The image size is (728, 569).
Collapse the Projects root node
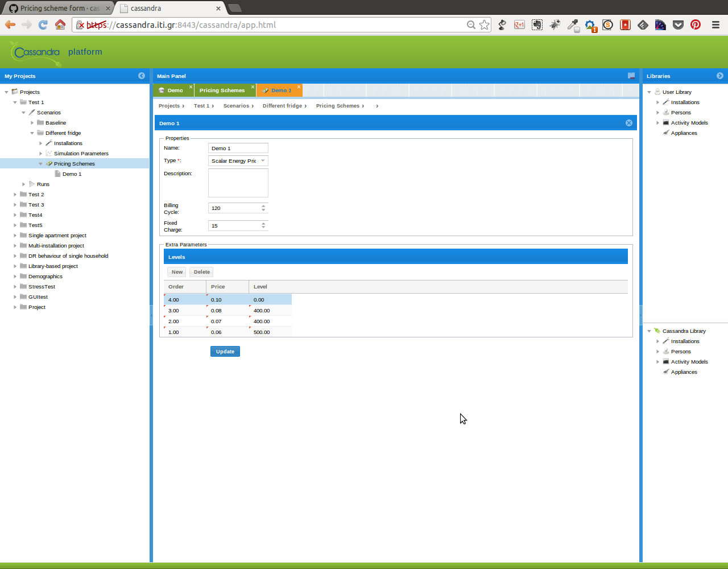6,92
